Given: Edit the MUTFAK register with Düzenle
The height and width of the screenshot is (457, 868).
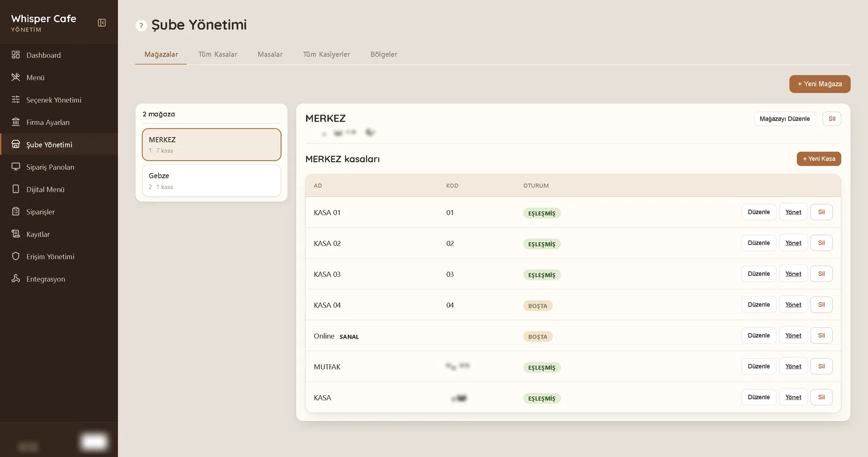Looking at the screenshot, I should tap(758, 366).
